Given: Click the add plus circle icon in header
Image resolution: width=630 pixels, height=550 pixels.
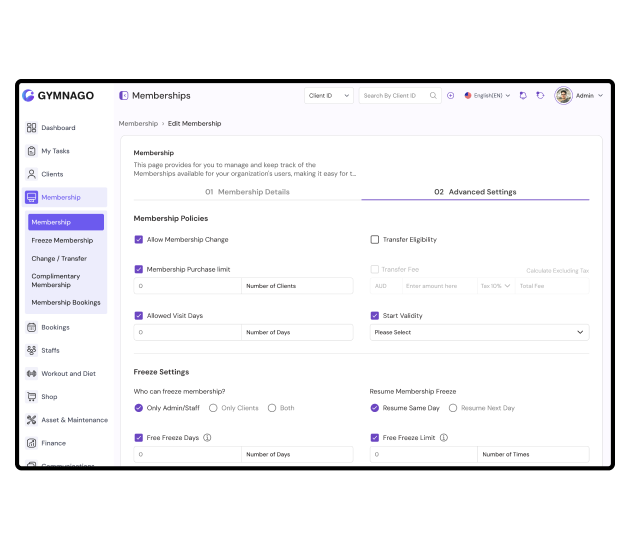Looking at the screenshot, I should (451, 96).
